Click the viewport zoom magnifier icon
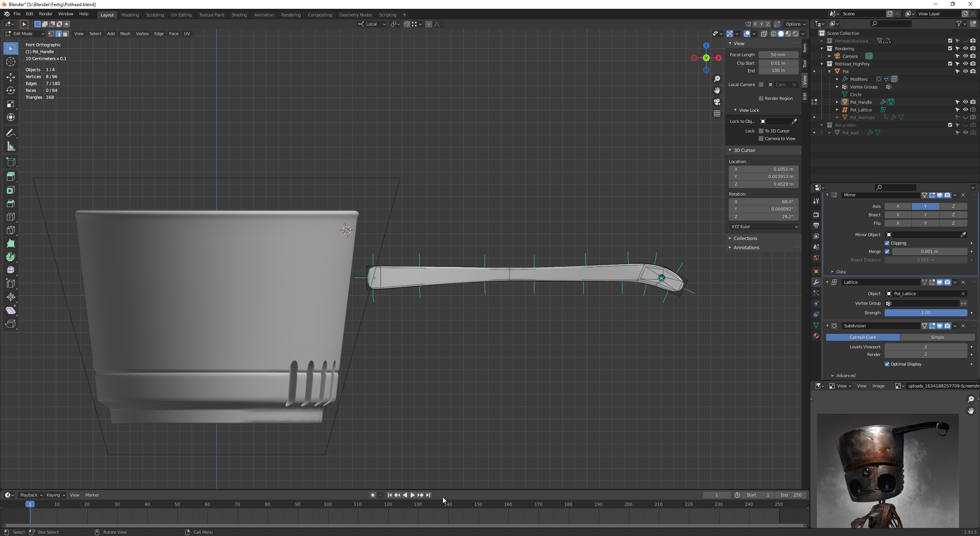This screenshot has height=536, width=980. 717,79
